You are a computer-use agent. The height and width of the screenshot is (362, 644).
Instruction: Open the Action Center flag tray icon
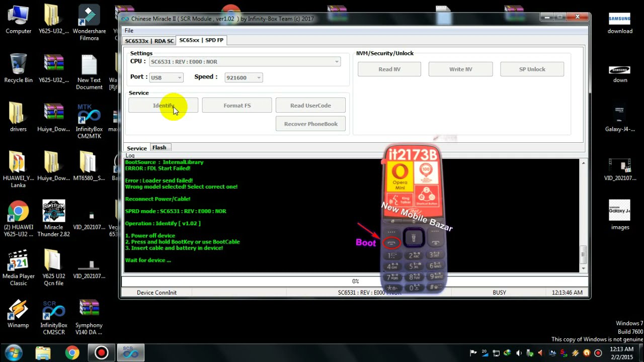[473, 353]
